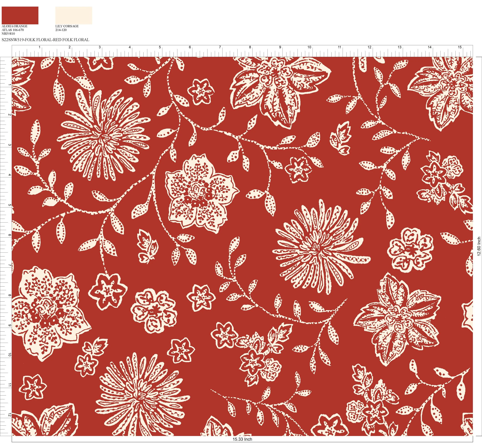Click the number 5 on the top ruler
The width and height of the screenshot is (482, 448).
click(160, 47)
